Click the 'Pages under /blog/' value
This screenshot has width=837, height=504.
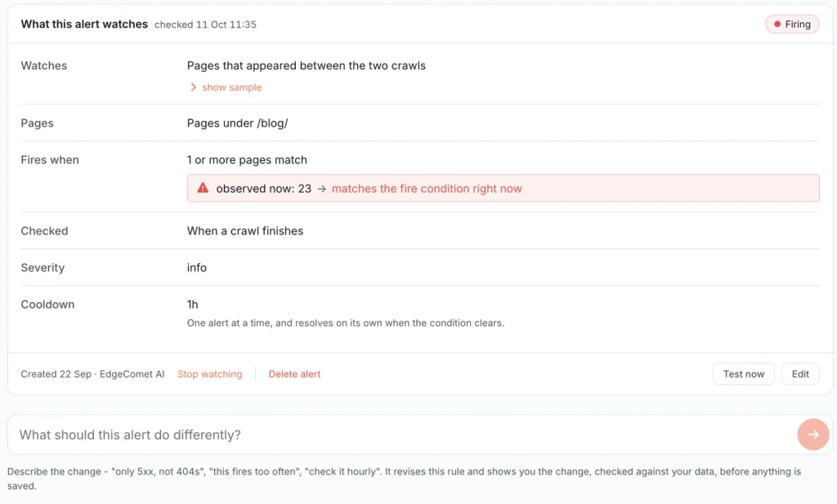pyautogui.click(x=238, y=123)
